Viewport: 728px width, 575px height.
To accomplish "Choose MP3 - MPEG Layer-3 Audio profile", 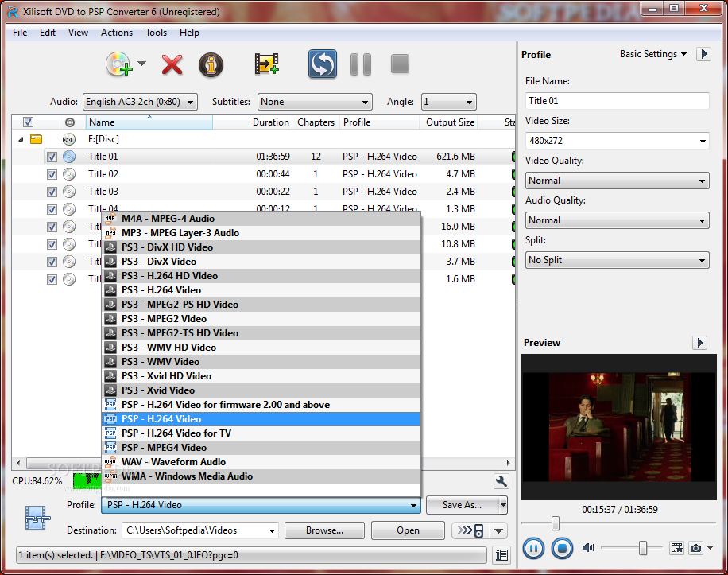I will [261, 233].
